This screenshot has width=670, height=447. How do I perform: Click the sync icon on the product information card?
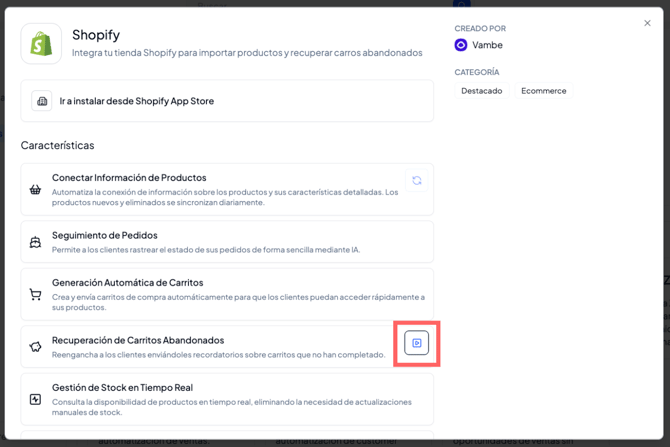point(416,181)
